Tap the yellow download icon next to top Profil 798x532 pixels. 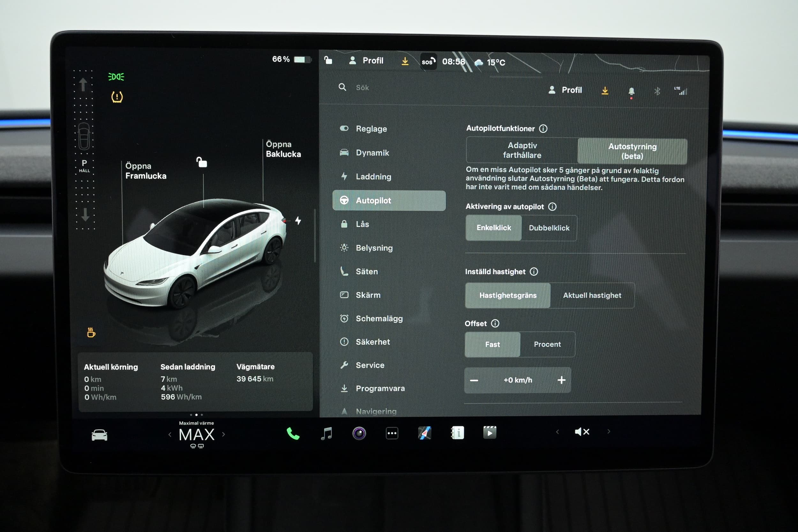pos(405,61)
